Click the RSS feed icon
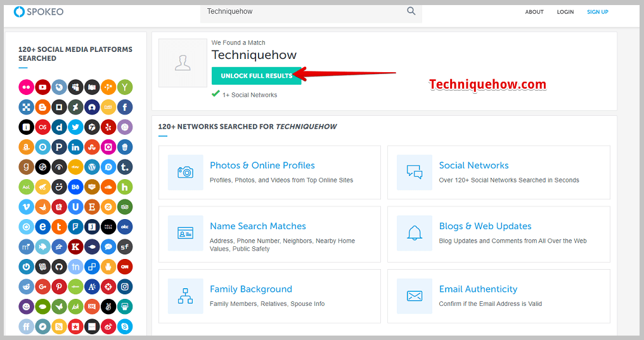This screenshot has height=340, width=644. (x=59, y=327)
